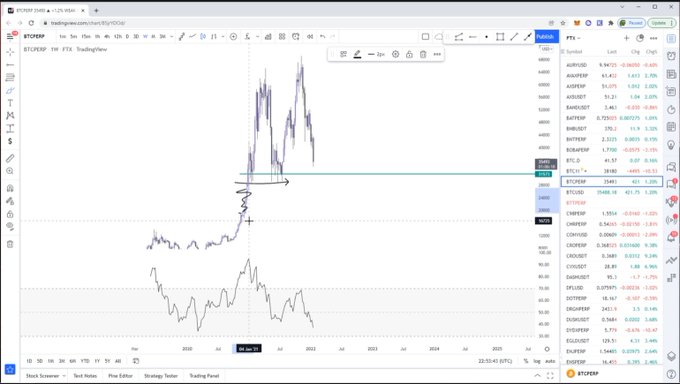
Task: Select the text annotation tool
Action: tap(10, 103)
